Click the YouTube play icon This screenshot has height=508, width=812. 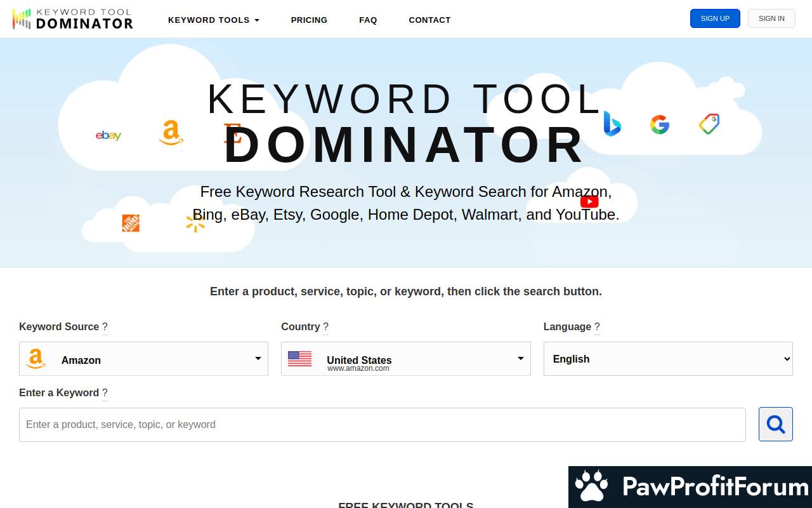[x=589, y=202]
